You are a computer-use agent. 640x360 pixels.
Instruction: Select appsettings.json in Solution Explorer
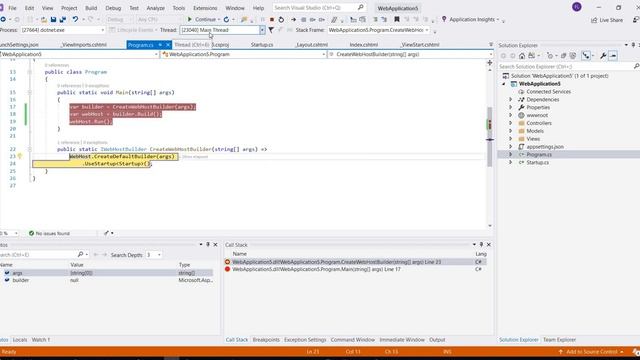[x=544, y=147]
